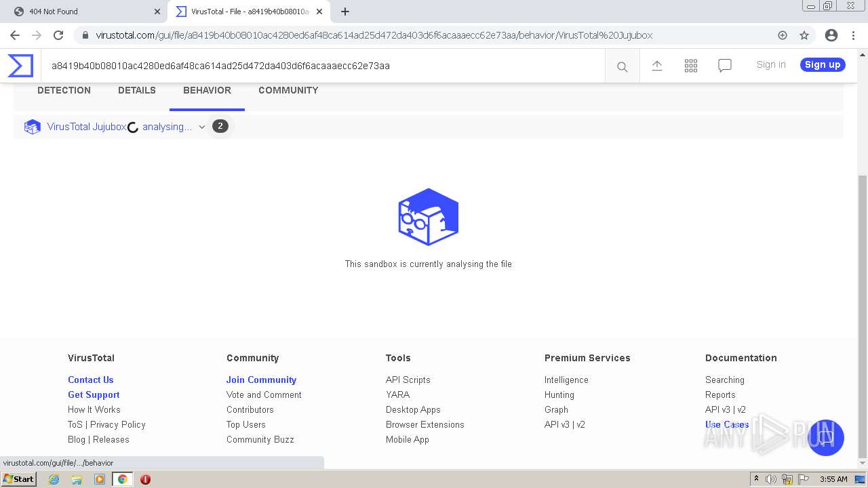Select the BEHAVIOR tab
Screen dimensions: 868x488
click(207, 90)
